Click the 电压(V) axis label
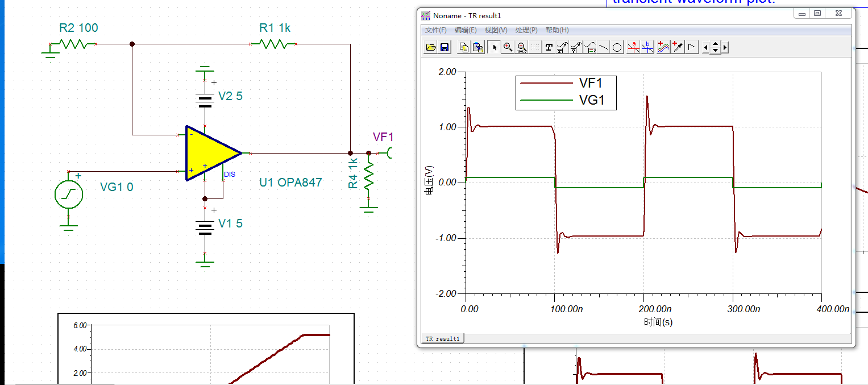The image size is (868, 385). [x=429, y=180]
